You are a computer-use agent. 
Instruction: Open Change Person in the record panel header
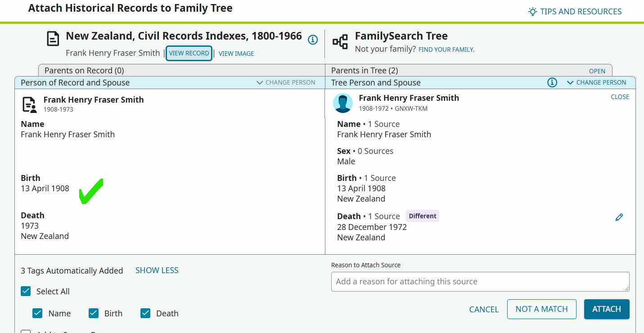(x=286, y=82)
